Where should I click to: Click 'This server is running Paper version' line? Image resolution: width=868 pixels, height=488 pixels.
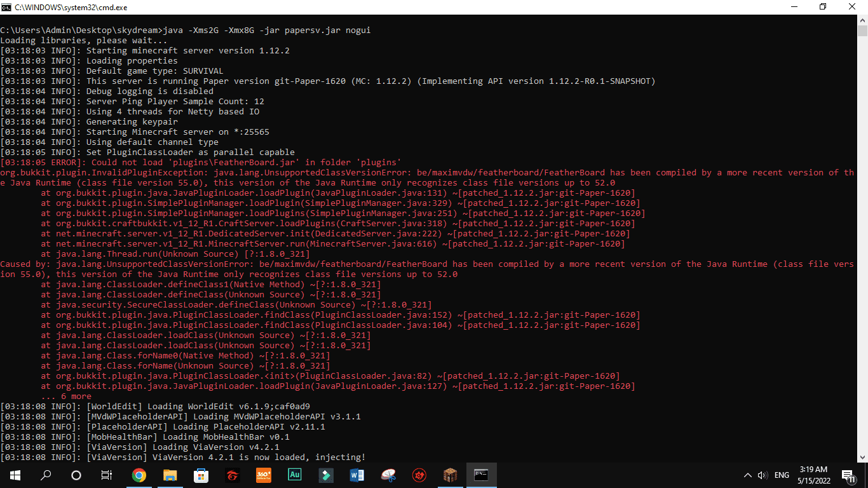pyautogui.click(x=371, y=81)
